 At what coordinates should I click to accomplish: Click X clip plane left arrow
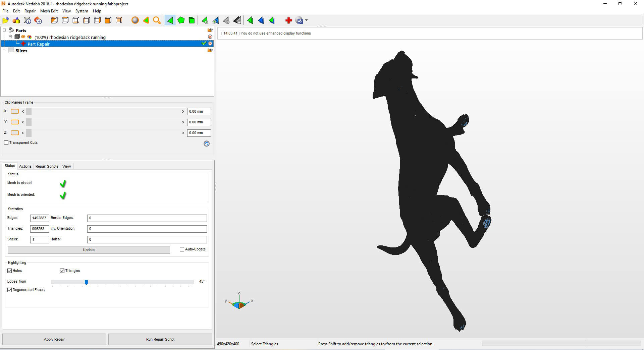coord(23,112)
